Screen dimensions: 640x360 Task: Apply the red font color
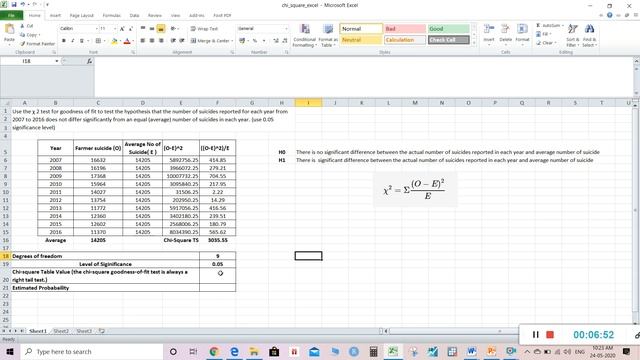(x=127, y=40)
